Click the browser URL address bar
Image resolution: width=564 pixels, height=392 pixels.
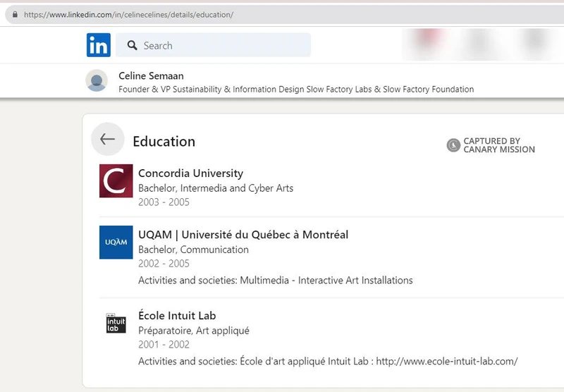284,14
